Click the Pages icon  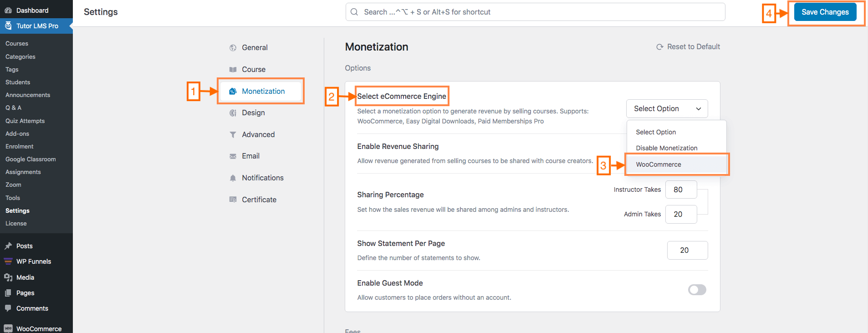(x=8, y=293)
